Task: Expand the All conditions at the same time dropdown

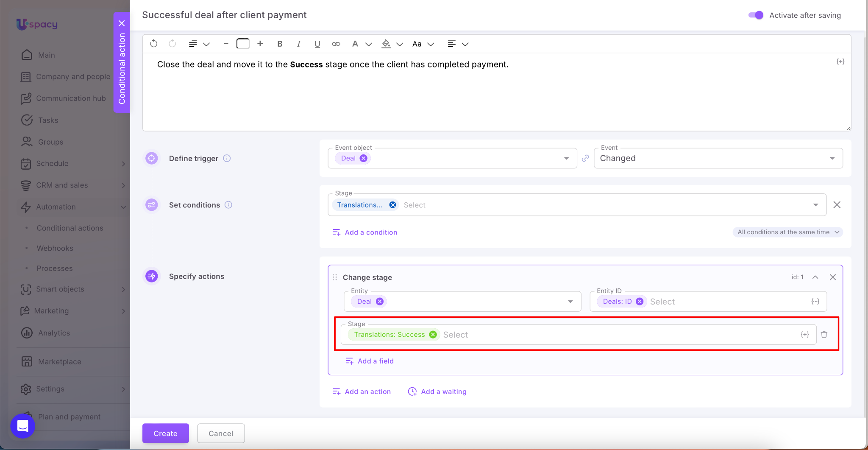Action: coord(787,232)
